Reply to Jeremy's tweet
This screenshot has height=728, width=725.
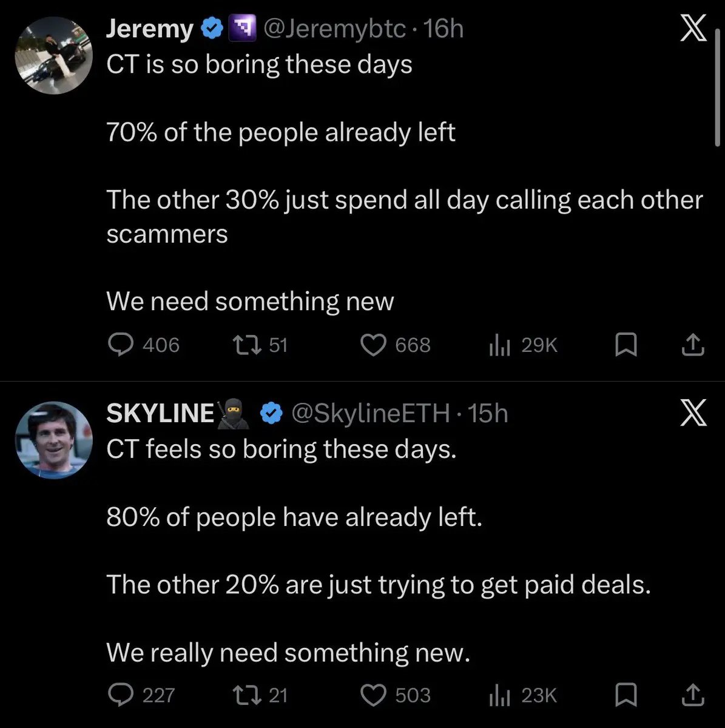(121, 345)
